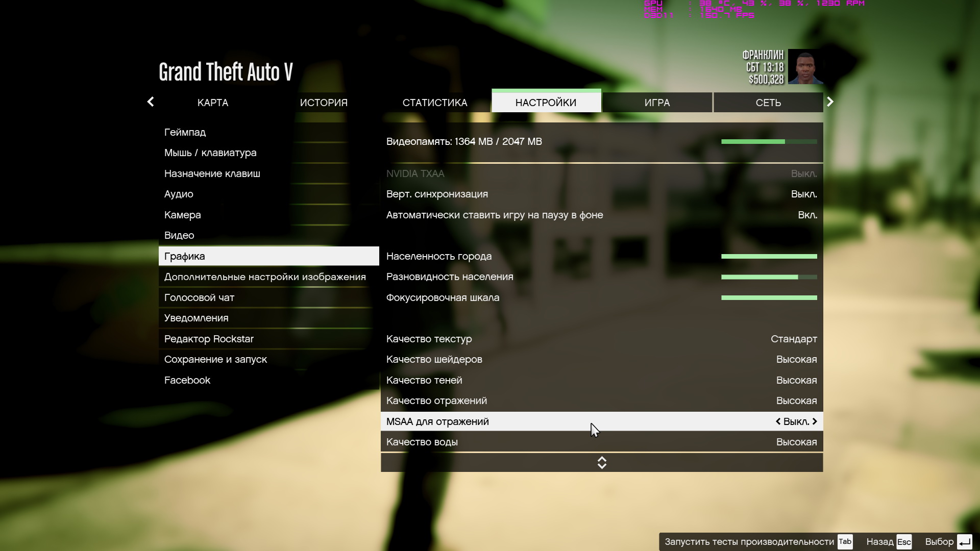
Task: Change Качество текстур value Стандарт
Action: tap(793, 339)
